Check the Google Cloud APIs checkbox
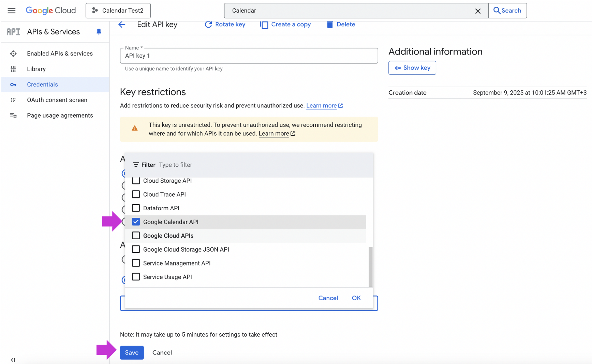Image resolution: width=592 pixels, height=364 pixels. (136, 236)
